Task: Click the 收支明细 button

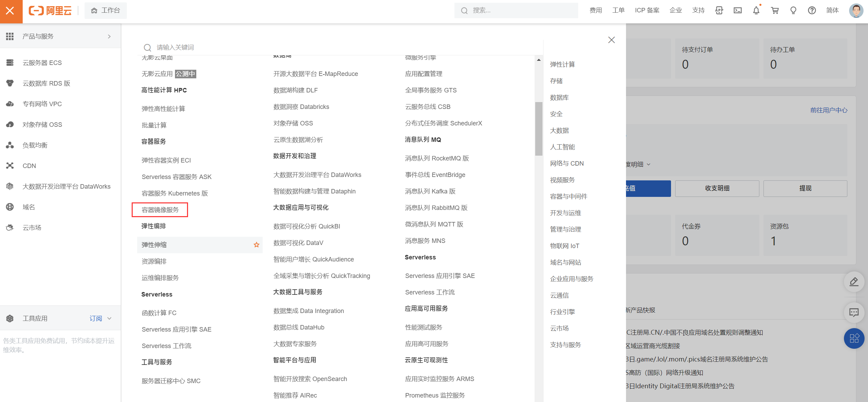Action: coord(717,188)
